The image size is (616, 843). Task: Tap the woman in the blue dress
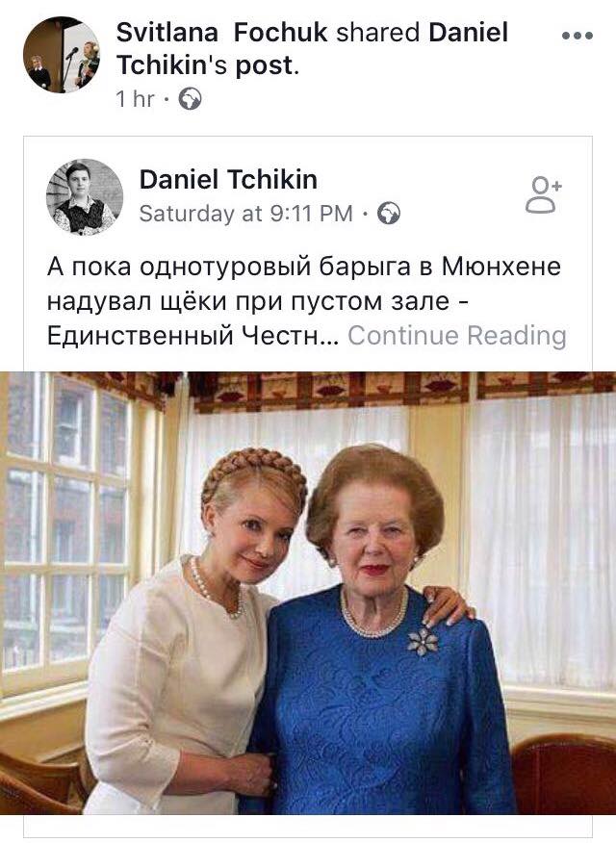tap(380, 645)
